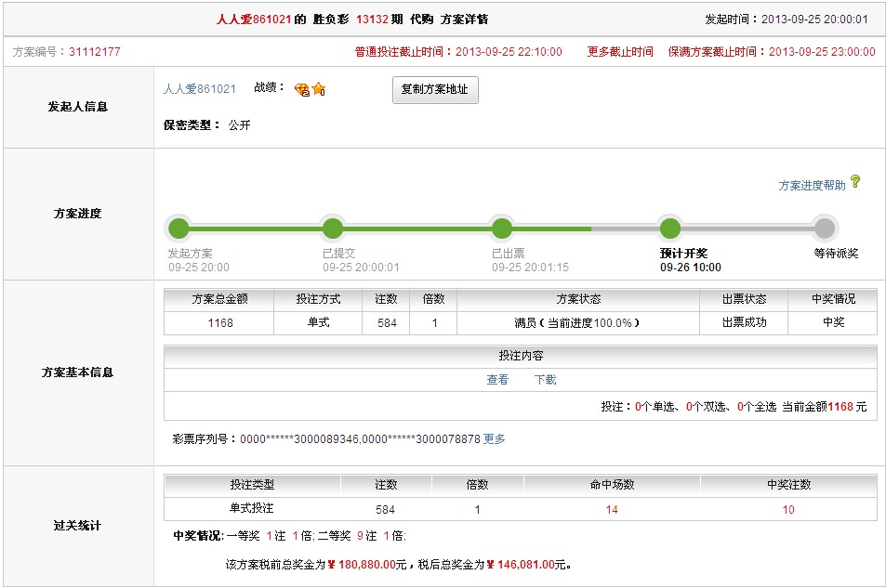The height and width of the screenshot is (588, 886).
Task: Click the grey 等待派奖 step circle
Action: [824, 229]
